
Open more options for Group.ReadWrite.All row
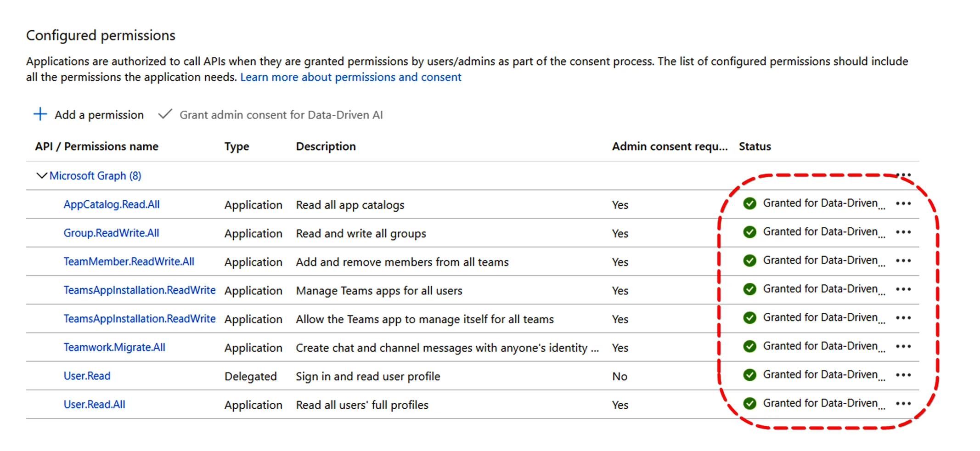903,232
